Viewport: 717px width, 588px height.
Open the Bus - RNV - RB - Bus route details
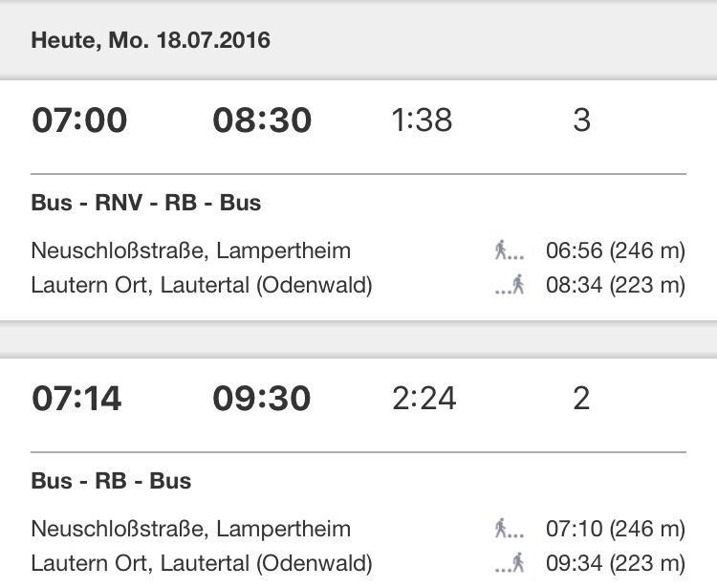[x=146, y=203]
